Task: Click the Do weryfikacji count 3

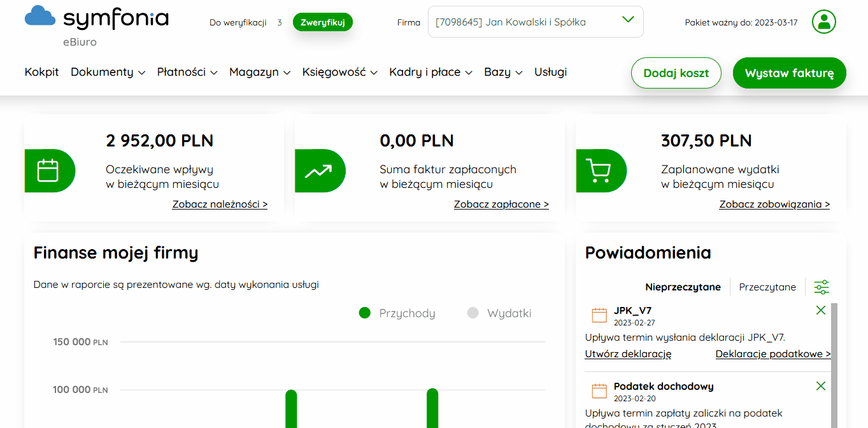Action: 280,22
